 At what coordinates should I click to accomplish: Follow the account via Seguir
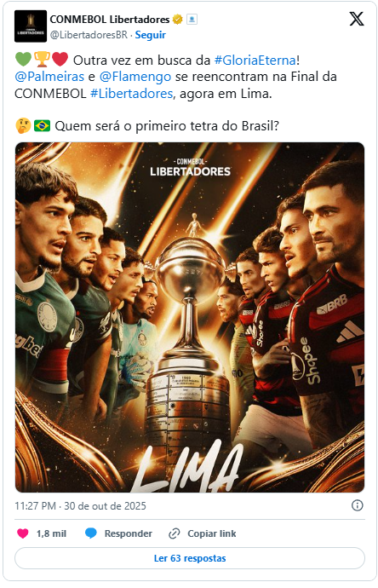point(150,35)
